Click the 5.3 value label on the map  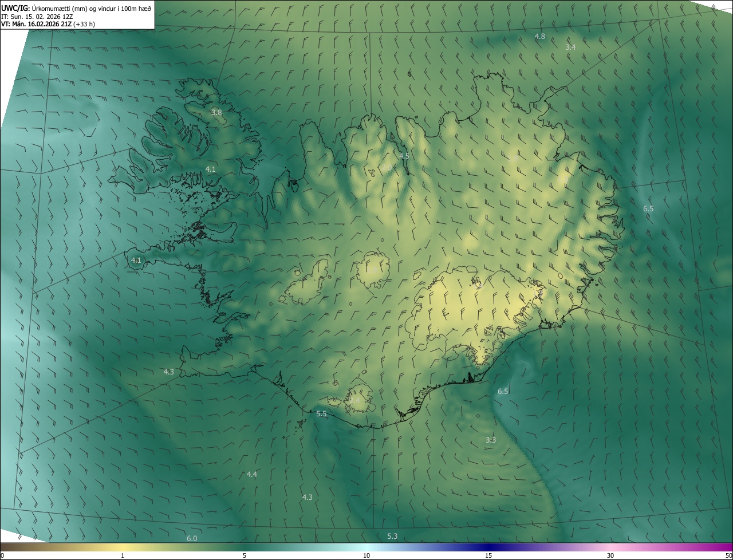coord(392,537)
